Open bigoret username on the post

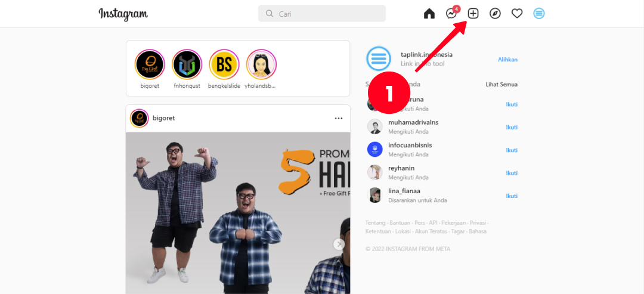tap(164, 118)
